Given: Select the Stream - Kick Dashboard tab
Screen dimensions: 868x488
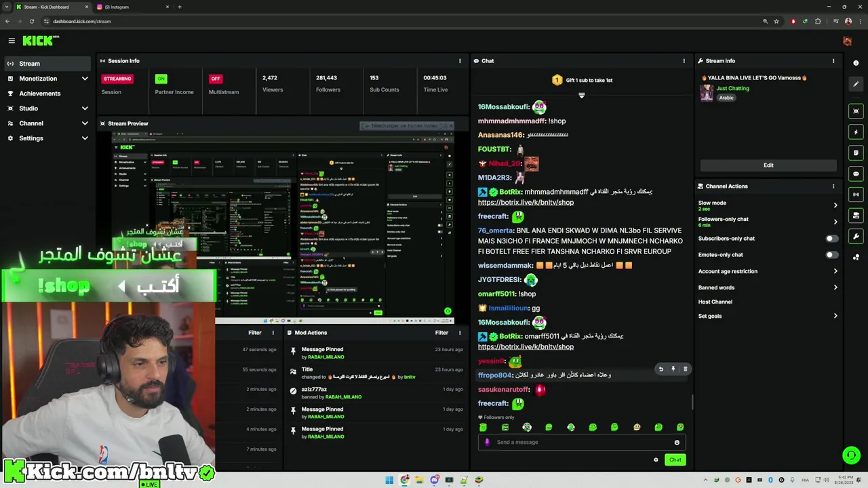Looking at the screenshot, I should 52,7.
